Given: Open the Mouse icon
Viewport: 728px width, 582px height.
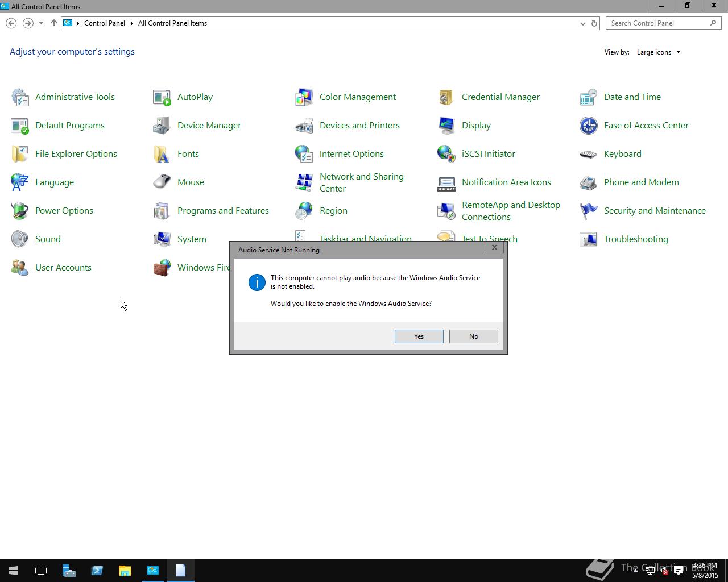Looking at the screenshot, I should (162, 182).
